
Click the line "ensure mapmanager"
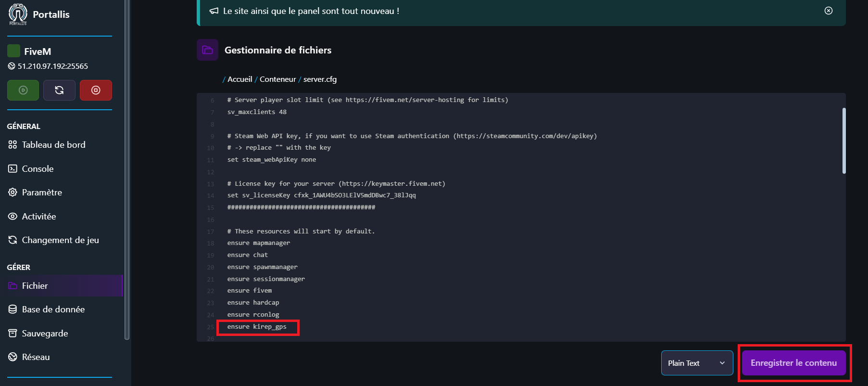point(259,243)
